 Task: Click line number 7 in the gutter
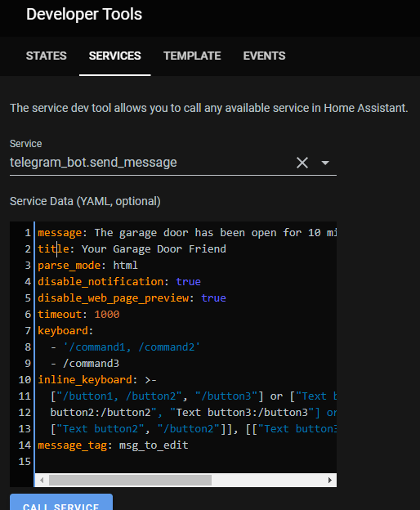(x=28, y=331)
